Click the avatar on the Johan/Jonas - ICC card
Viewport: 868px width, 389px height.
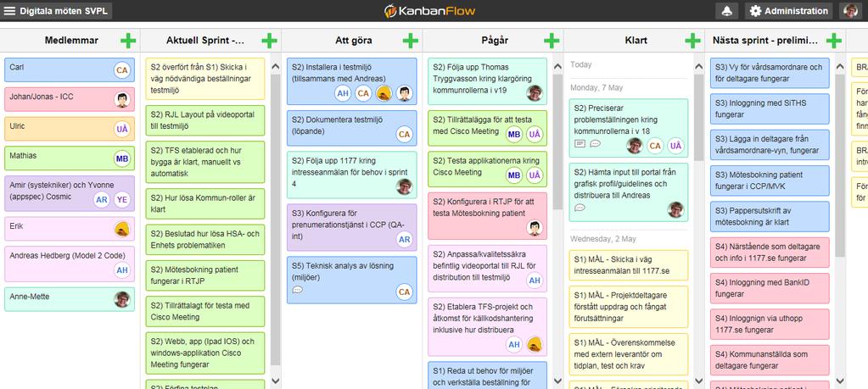pos(122,99)
